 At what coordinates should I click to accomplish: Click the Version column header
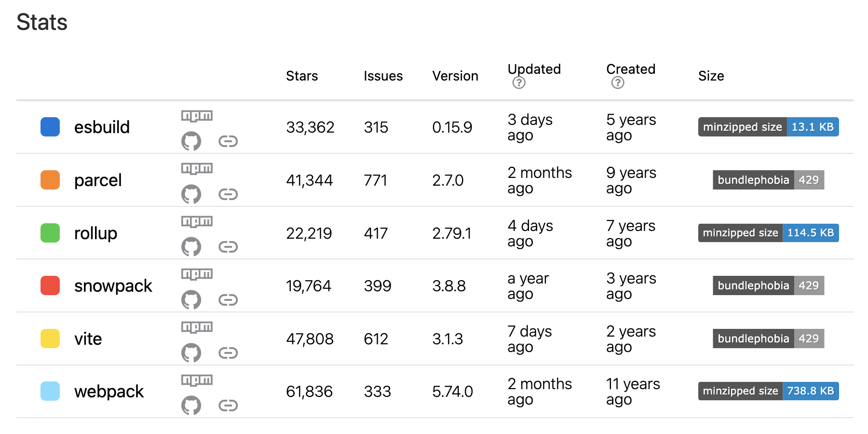coord(455,76)
